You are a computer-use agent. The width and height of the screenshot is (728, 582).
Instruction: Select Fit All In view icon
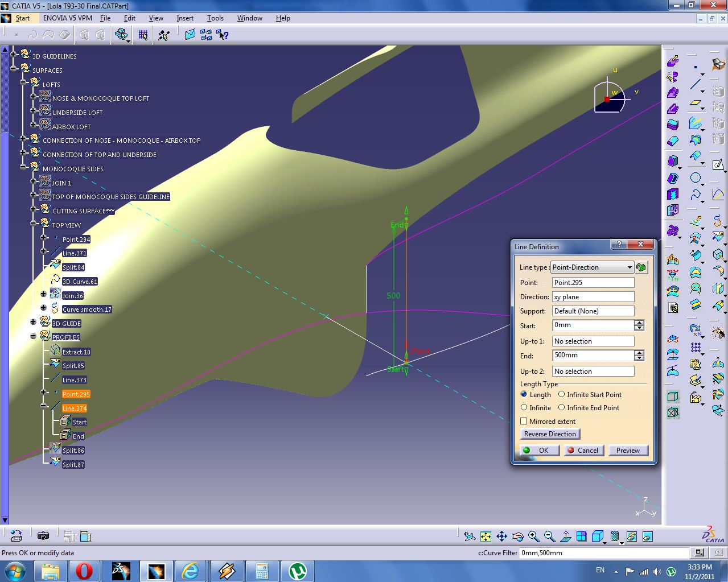[x=486, y=536]
